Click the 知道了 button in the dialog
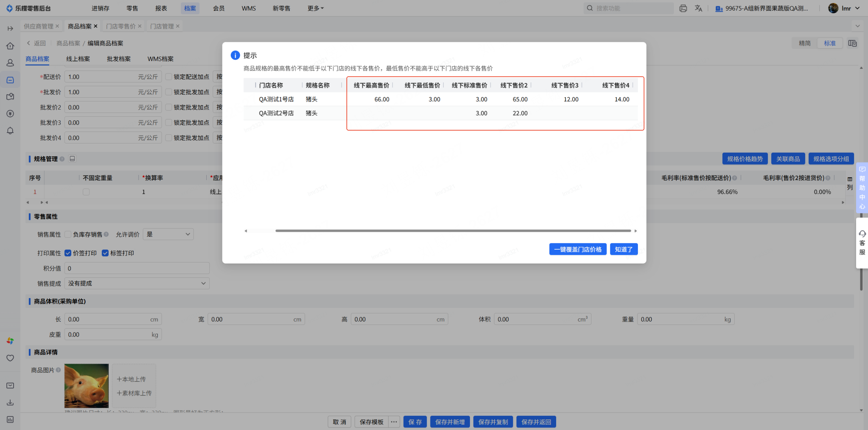The height and width of the screenshot is (430, 868). [623, 249]
